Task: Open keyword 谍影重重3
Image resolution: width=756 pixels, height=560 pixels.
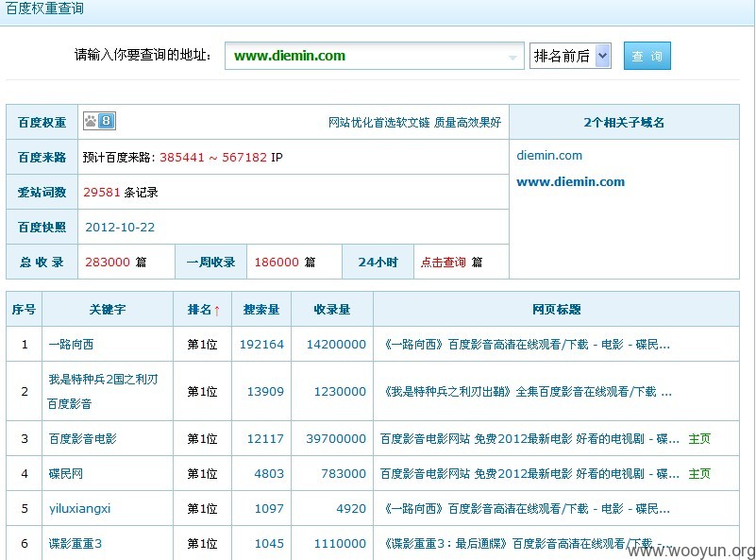Action: click(x=76, y=544)
